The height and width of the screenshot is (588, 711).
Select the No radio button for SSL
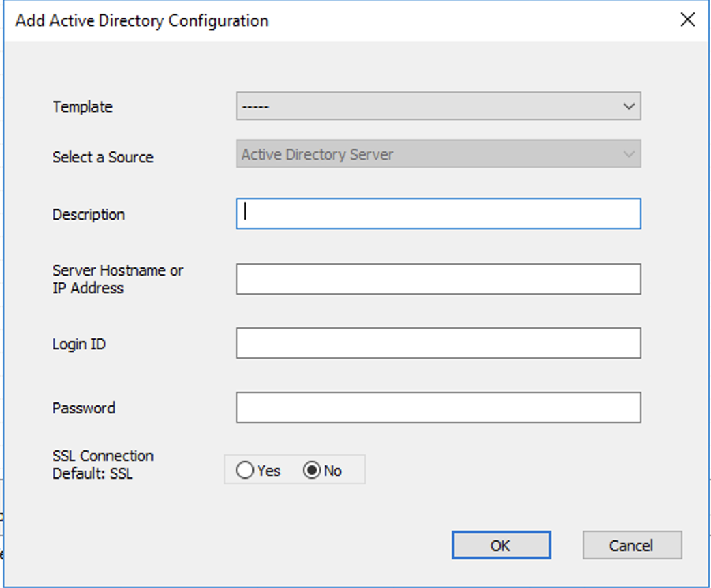[312, 471]
